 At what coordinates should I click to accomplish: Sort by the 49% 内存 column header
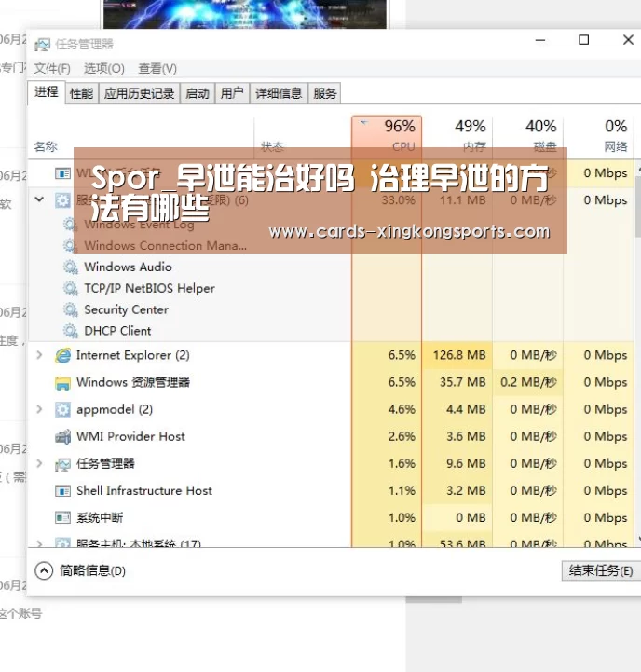point(457,135)
